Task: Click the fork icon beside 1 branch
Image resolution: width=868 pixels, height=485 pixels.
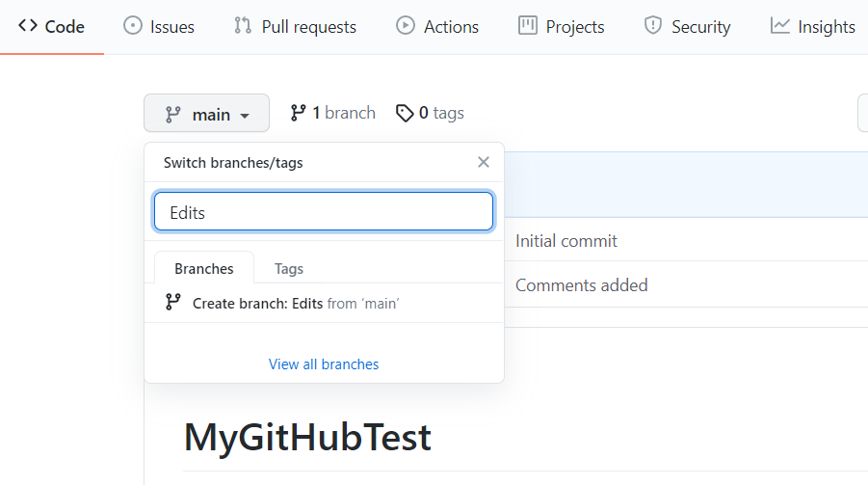Action: pyautogui.click(x=298, y=113)
